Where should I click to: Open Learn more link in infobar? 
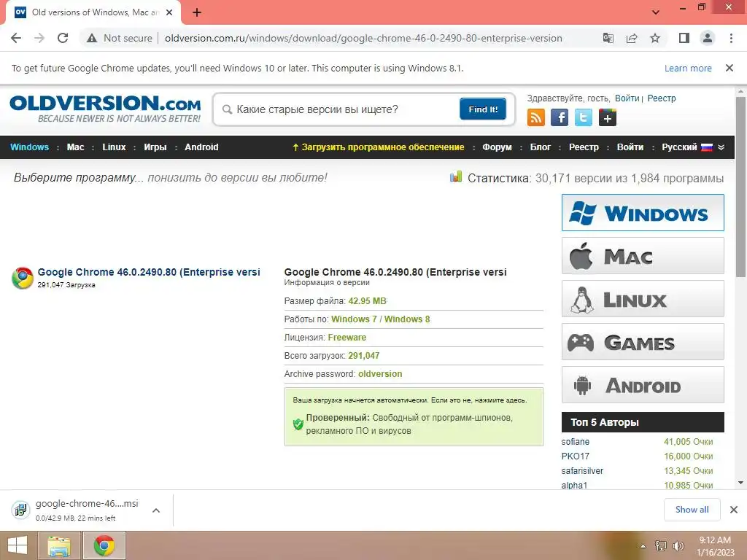[688, 68]
